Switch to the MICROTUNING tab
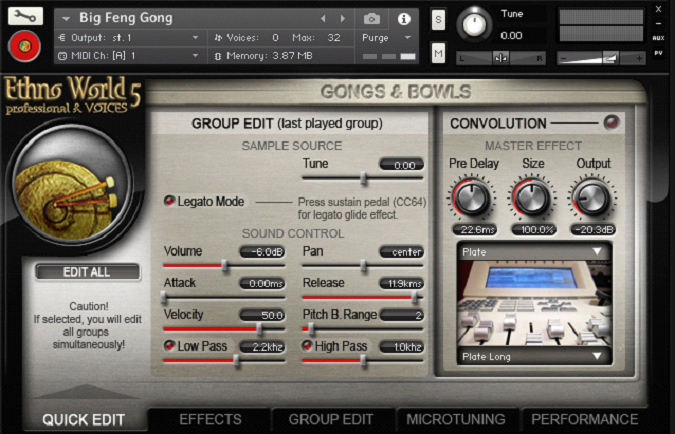The image size is (675, 434). (x=456, y=419)
